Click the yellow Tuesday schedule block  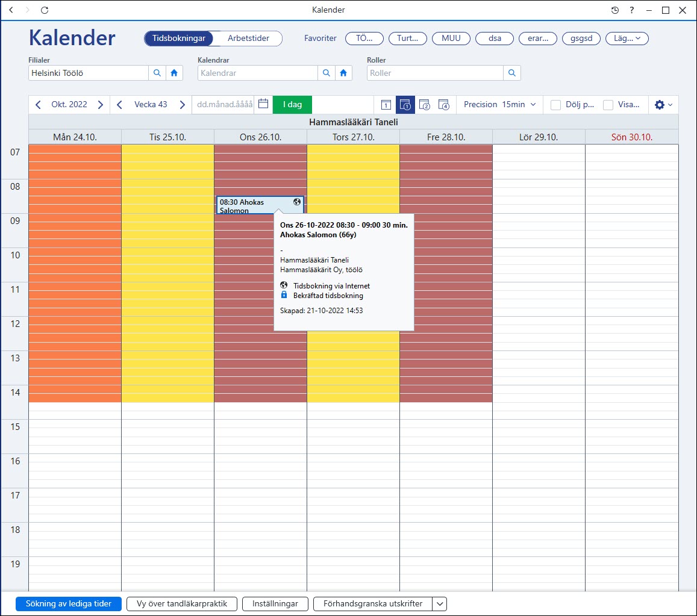pos(167,273)
